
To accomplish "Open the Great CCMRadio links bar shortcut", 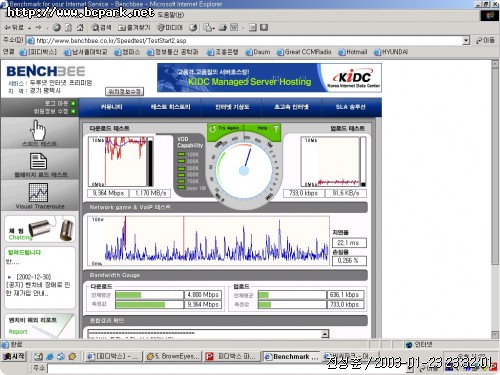I will 304,52.
